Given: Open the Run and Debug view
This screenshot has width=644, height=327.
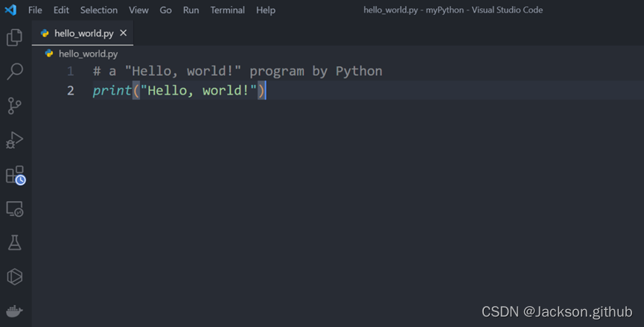Looking at the screenshot, I should 15,140.
